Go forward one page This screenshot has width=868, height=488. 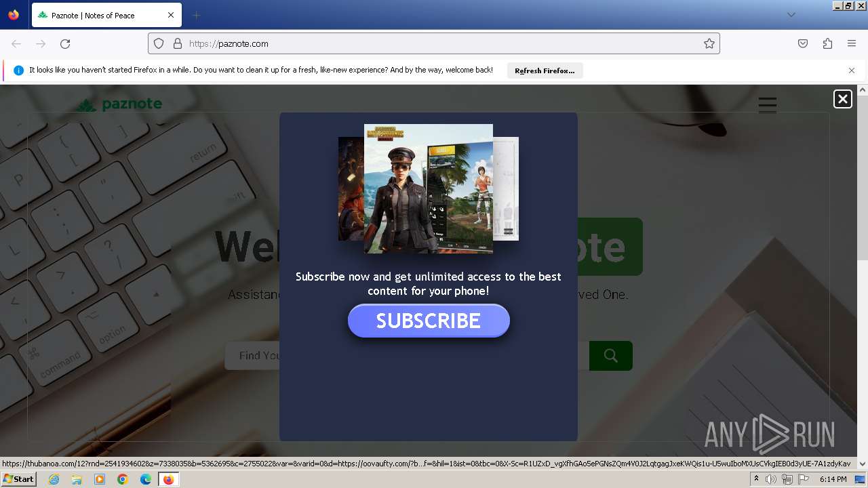coord(41,43)
